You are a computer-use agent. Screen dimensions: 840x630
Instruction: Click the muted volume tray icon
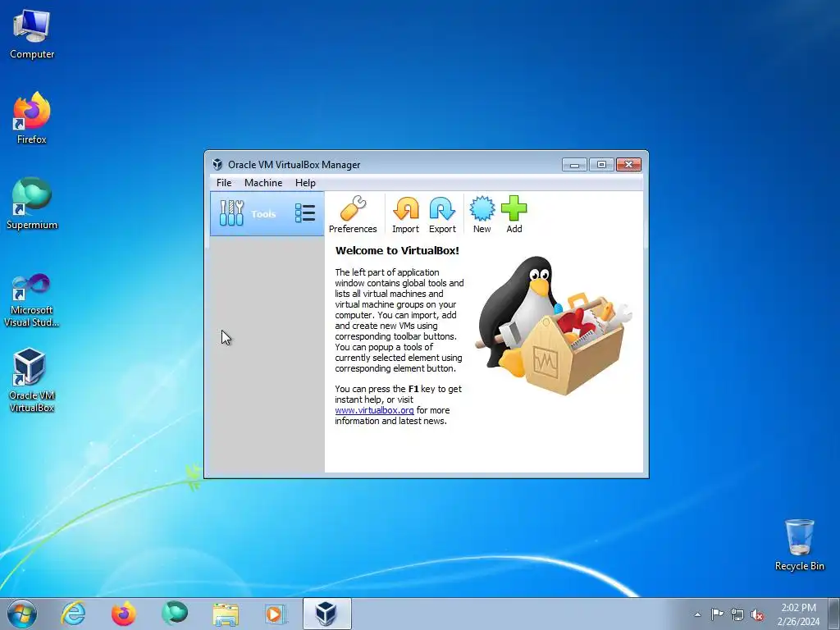point(757,614)
